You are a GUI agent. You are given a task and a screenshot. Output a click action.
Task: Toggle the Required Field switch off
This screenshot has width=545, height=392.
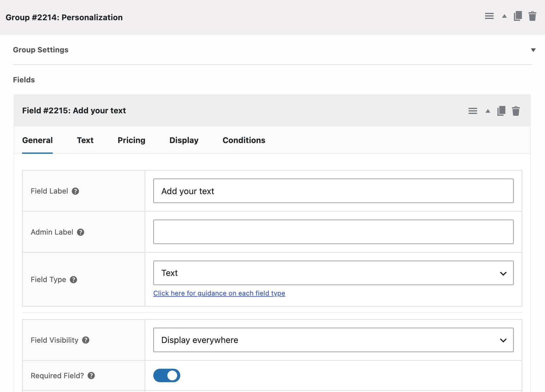click(x=167, y=376)
